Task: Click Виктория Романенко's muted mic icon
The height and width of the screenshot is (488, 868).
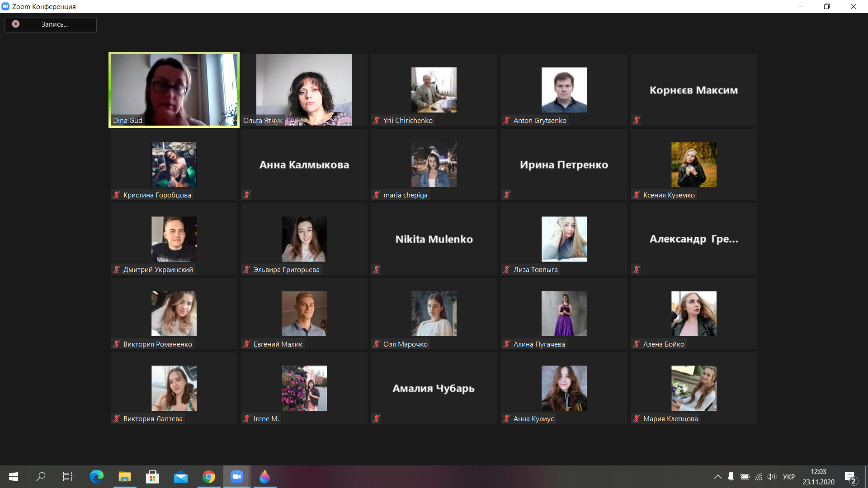Action: [x=117, y=344]
